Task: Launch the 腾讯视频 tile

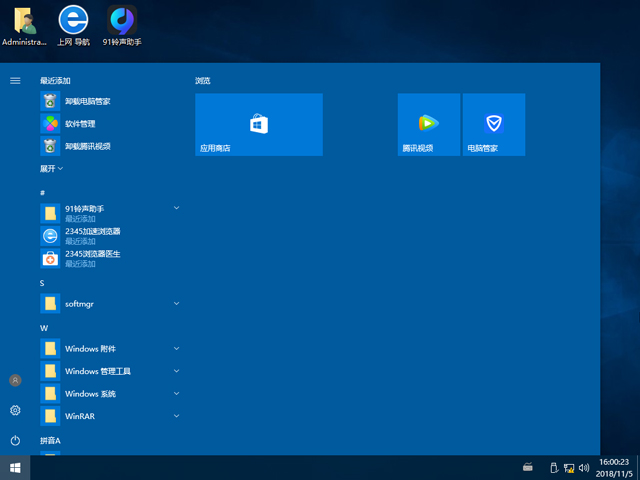Action: click(428, 124)
